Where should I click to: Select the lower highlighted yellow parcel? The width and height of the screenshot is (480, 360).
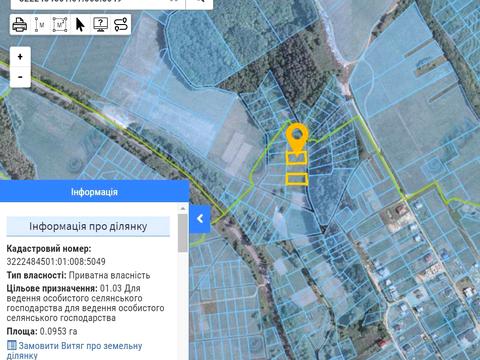click(x=297, y=179)
